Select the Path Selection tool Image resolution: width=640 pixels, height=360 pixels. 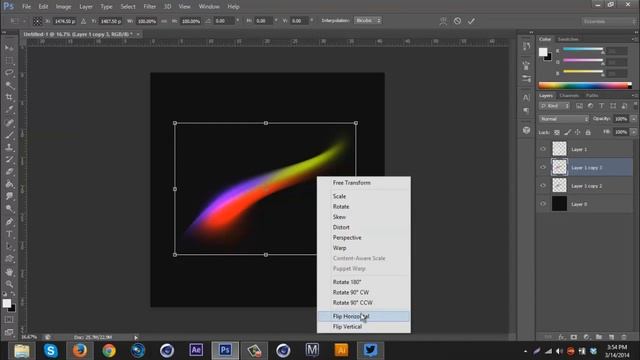pyautogui.click(x=9, y=247)
